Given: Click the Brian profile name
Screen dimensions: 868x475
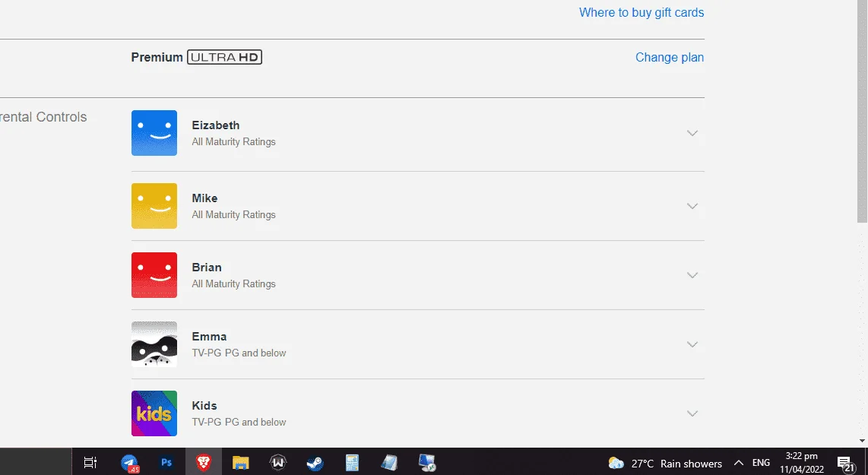Looking at the screenshot, I should click(207, 268).
